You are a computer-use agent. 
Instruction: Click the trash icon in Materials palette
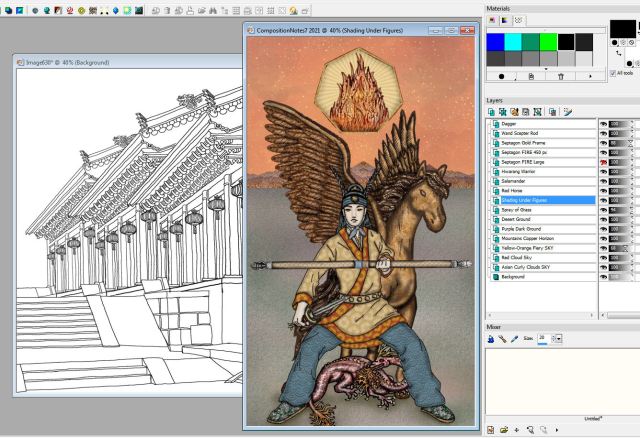click(561, 75)
